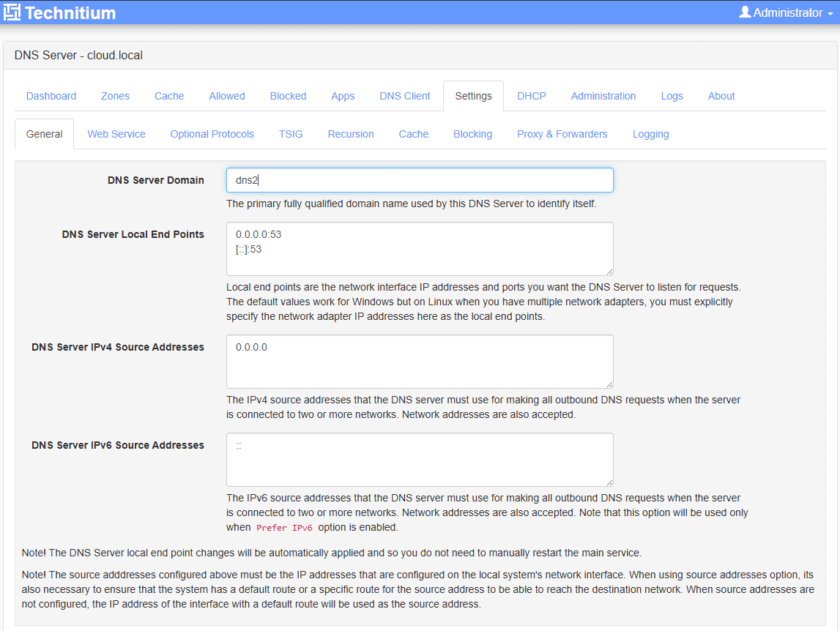Select the Administration tab
The height and width of the screenshot is (631, 840).
pos(603,96)
